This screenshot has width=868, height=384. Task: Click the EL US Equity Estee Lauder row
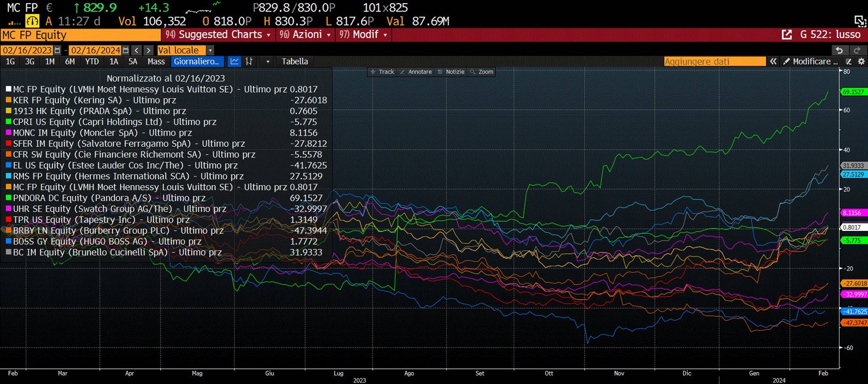coord(166,165)
